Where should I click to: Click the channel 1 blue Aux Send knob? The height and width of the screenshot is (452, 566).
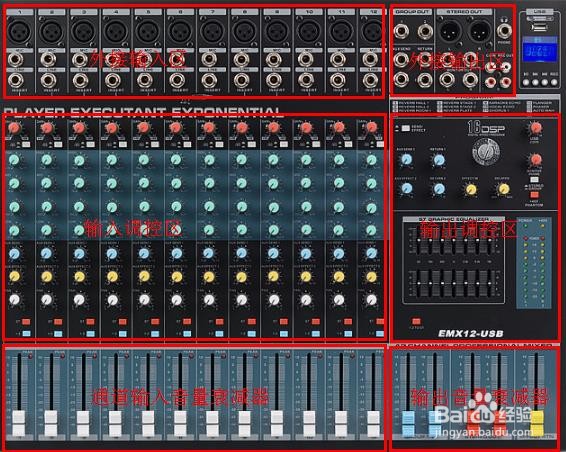click(14, 254)
